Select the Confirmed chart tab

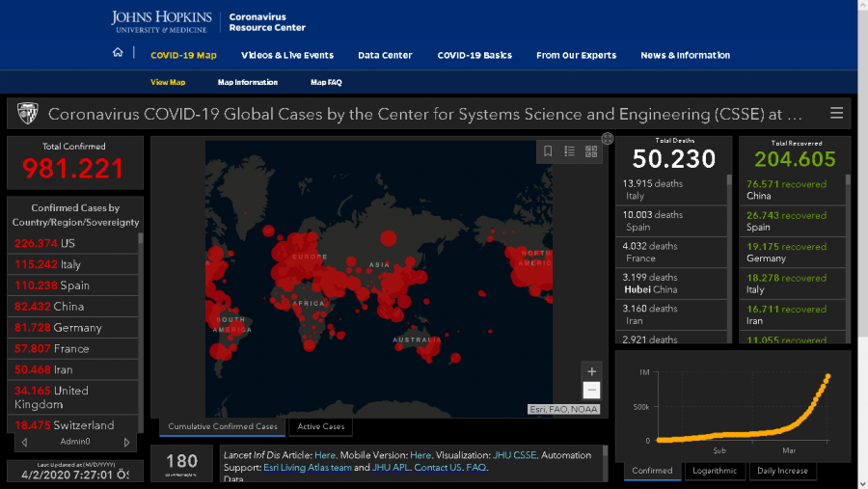[x=652, y=471]
